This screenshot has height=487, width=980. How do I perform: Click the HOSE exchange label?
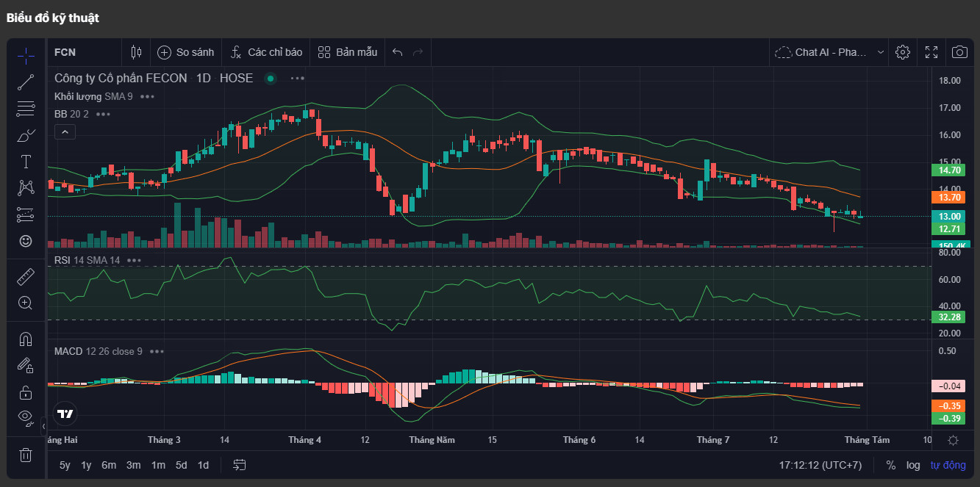(x=237, y=79)
